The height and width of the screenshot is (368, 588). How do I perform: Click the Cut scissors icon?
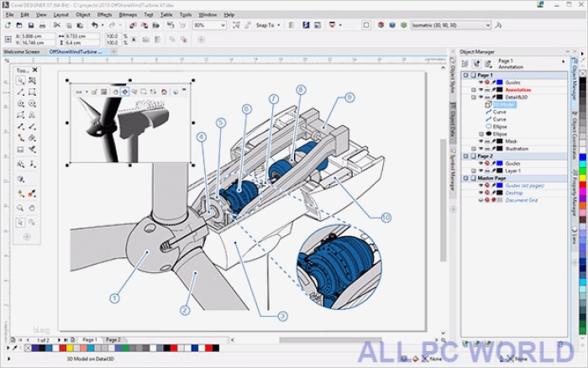[x=56, y=25]
